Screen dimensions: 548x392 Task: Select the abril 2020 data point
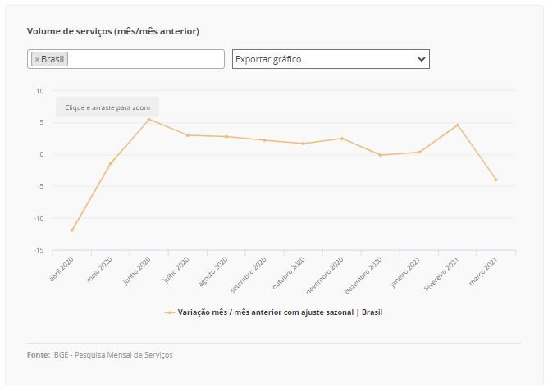click(x=72, y=230)
